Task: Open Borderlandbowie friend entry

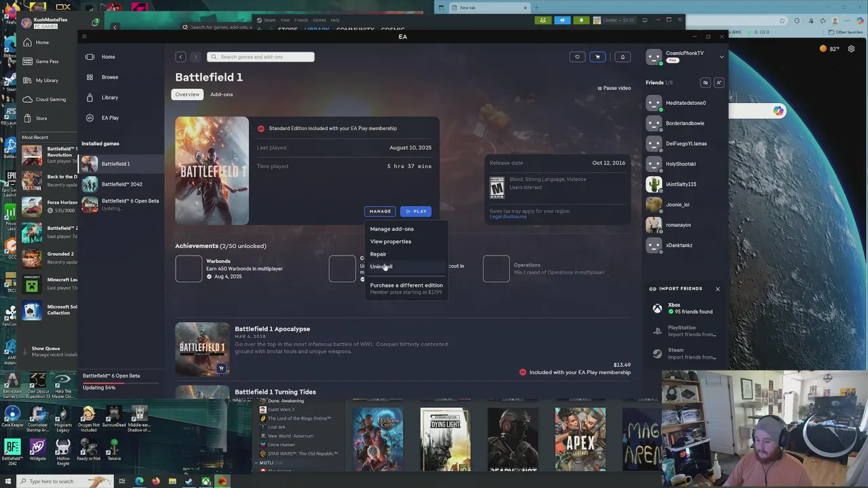Action: pyautogui.click(x=684, y=123)
